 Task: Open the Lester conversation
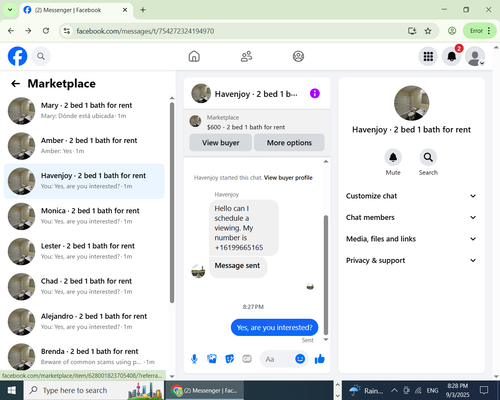click(x=84, y=251)
